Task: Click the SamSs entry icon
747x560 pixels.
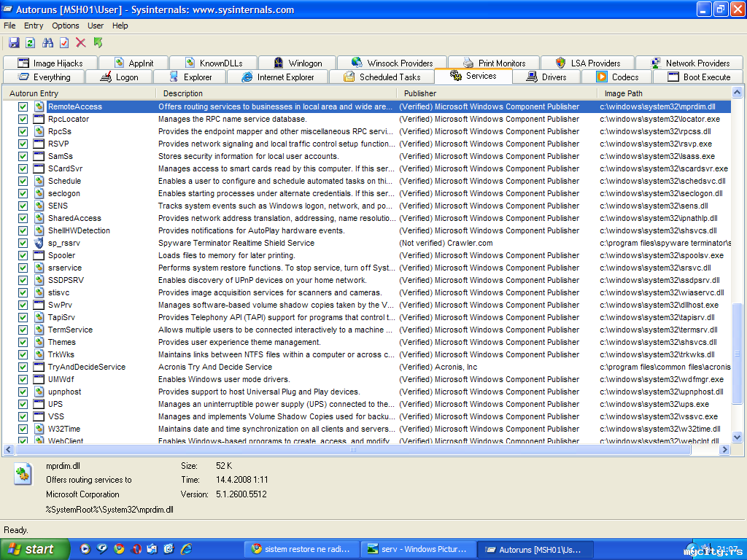Action: pos(39,156)
